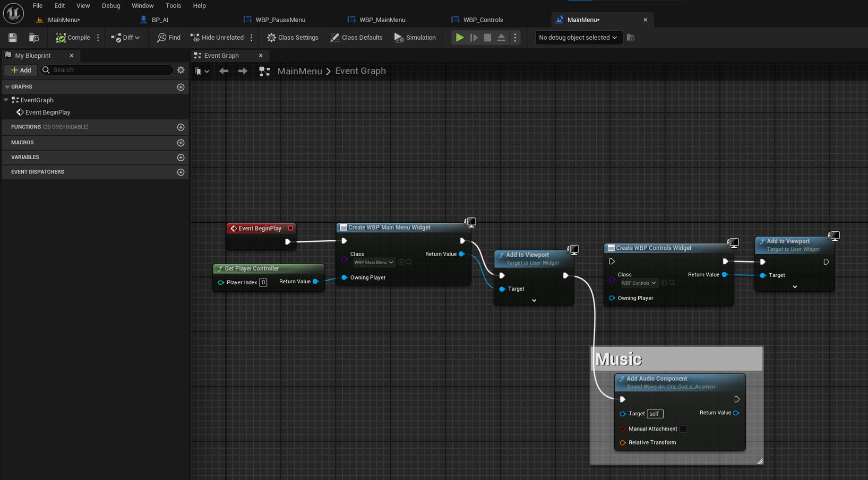Compile the blueprint
The image size is (868, 480).
(73, 38)
